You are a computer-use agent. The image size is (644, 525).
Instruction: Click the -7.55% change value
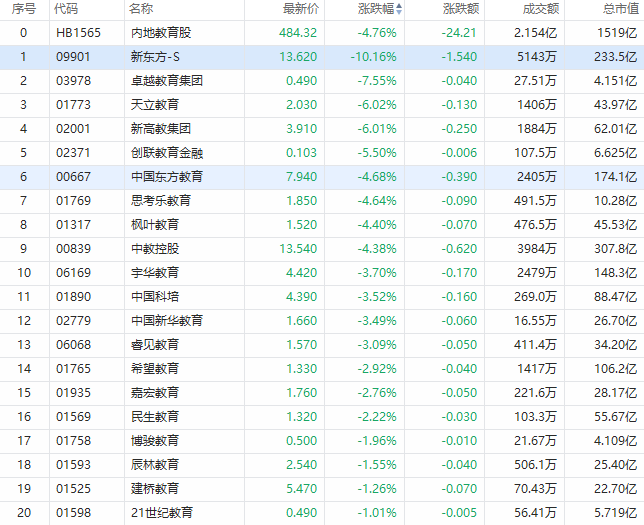tap(377, 81)
